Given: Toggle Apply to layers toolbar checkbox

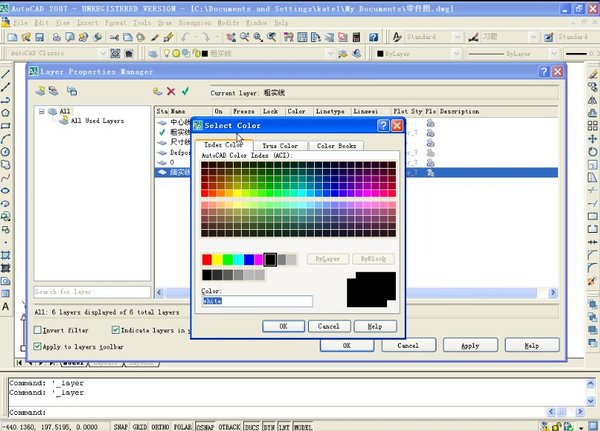Looking at the screenshot, I should click(38, 345).
